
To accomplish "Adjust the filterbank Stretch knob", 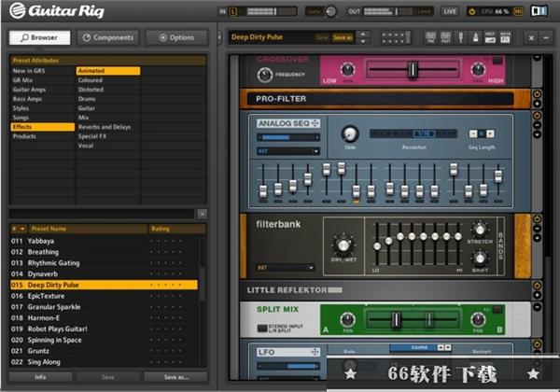I will (480, 231).
